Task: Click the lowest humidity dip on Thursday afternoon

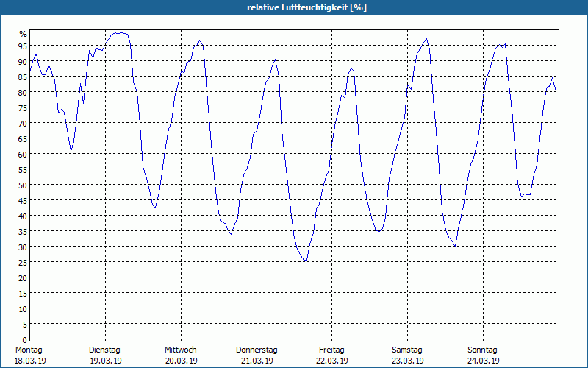Action: point(305,260)
